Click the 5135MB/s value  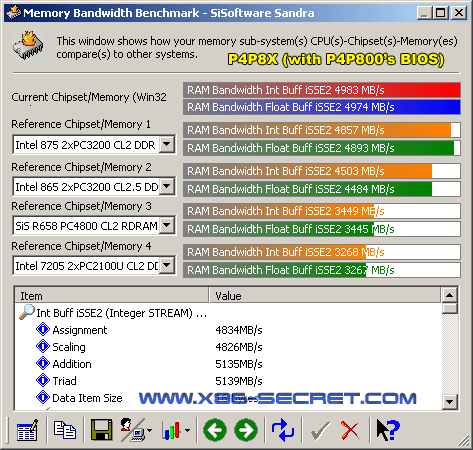point(239,364)
